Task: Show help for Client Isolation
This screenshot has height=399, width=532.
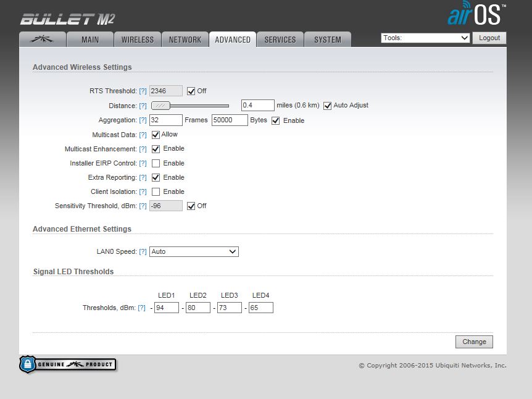Action: tap(143, 192)
